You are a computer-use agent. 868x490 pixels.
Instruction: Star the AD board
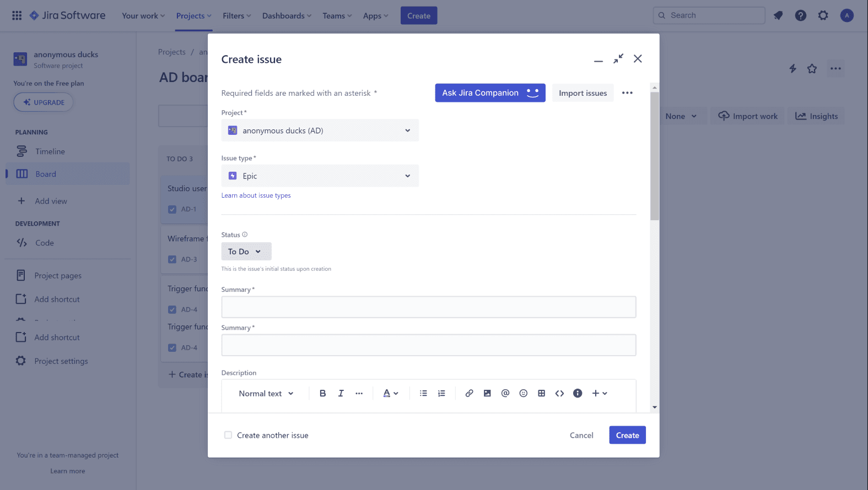[812, 69]
